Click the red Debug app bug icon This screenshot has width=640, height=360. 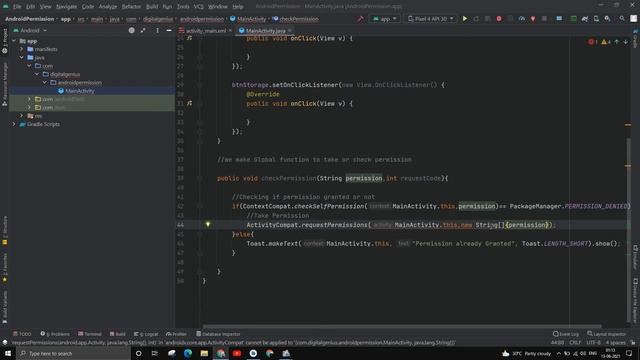[499, 19]
